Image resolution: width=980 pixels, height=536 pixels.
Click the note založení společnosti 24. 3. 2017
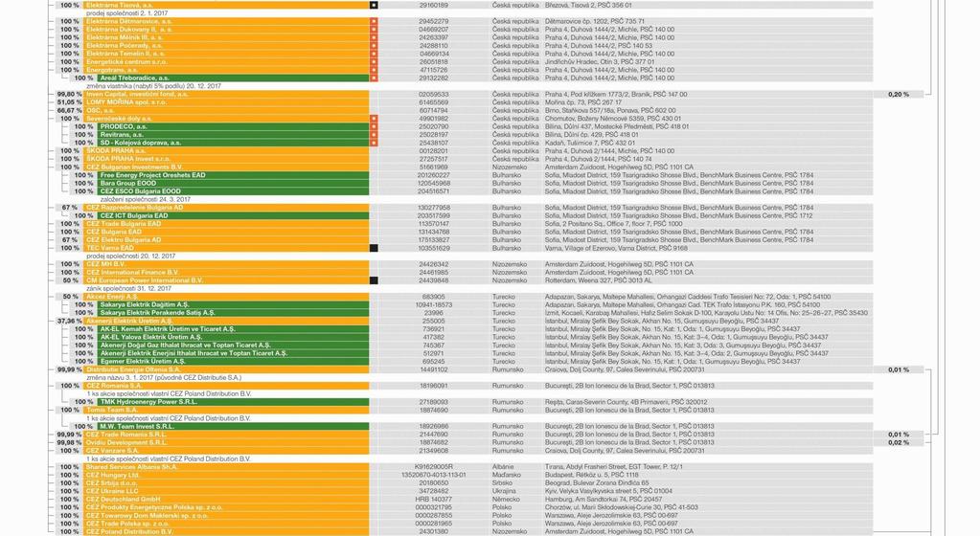tap(145, 199)
